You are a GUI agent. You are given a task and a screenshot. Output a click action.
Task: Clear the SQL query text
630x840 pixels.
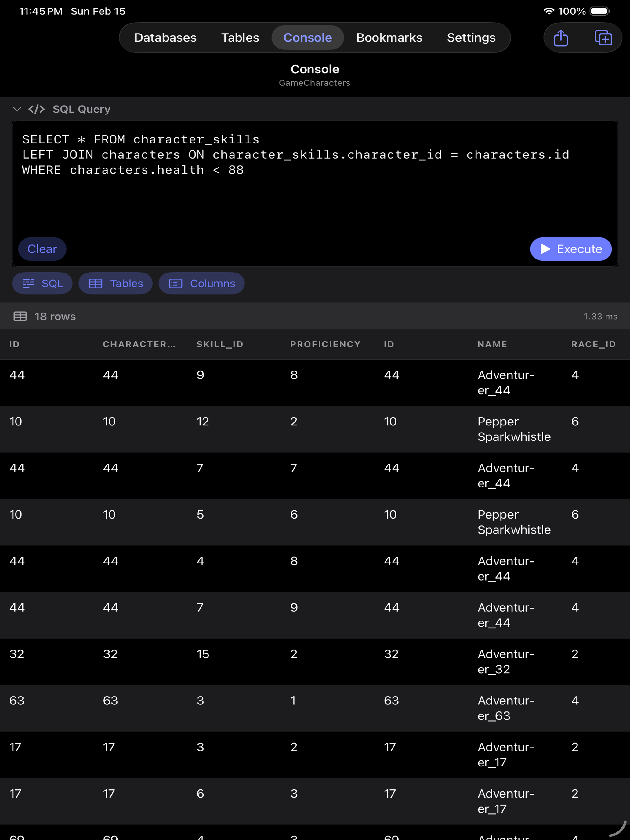point(42,249)
